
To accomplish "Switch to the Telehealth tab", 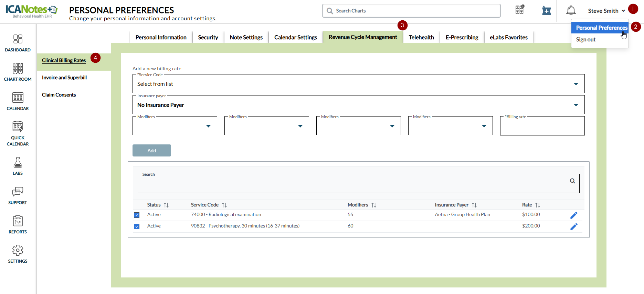I will (421, 37).
